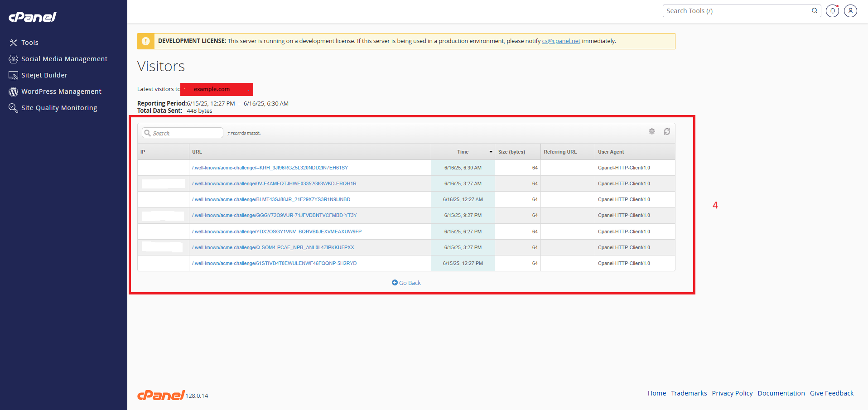The width and height of the screenshot is (868, 410).
Task: Open the acme-challenge URL ending in 1N9IJNBD
Action: tap(271, 199)
